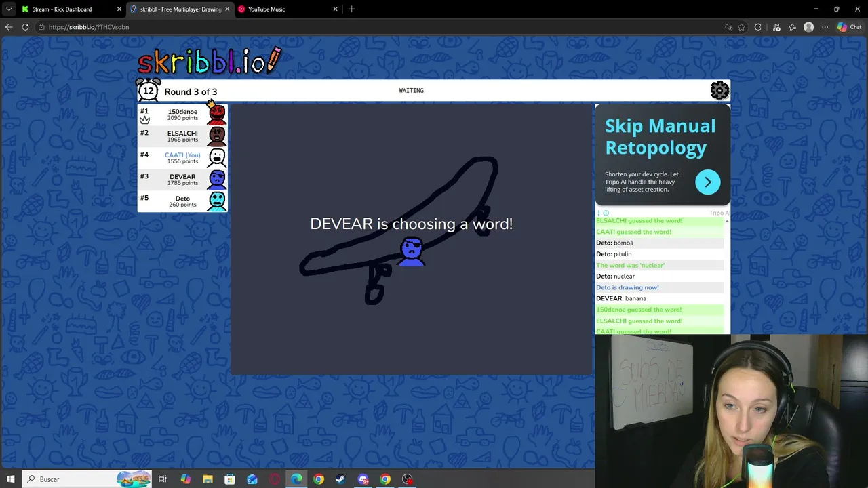
Task: Click CAATI's white avatar
Action: pos(216,158)
